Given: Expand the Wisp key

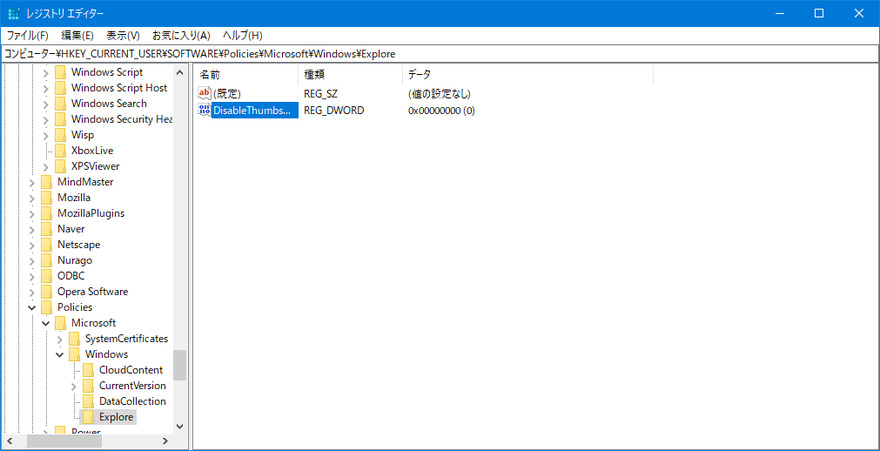Looking at the screenshot, I should click(x=46, y=135).
